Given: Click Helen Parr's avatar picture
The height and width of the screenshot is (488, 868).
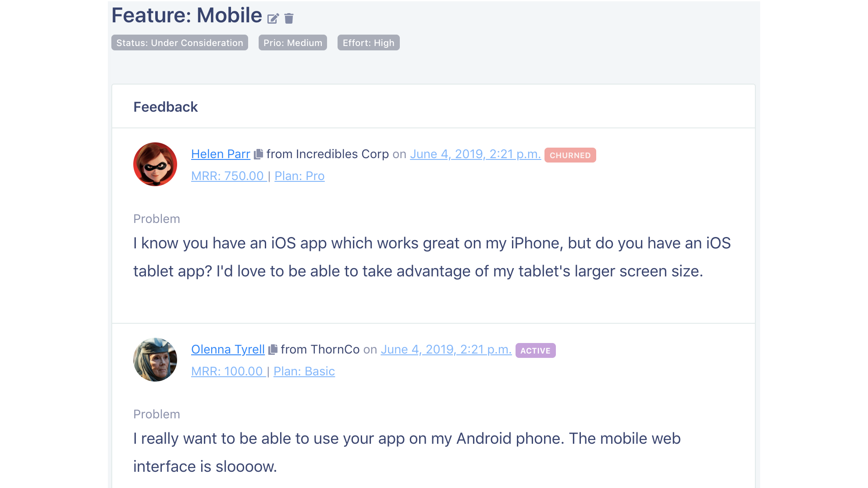Looking at the screenshot, I should click(x=155, y=164).
